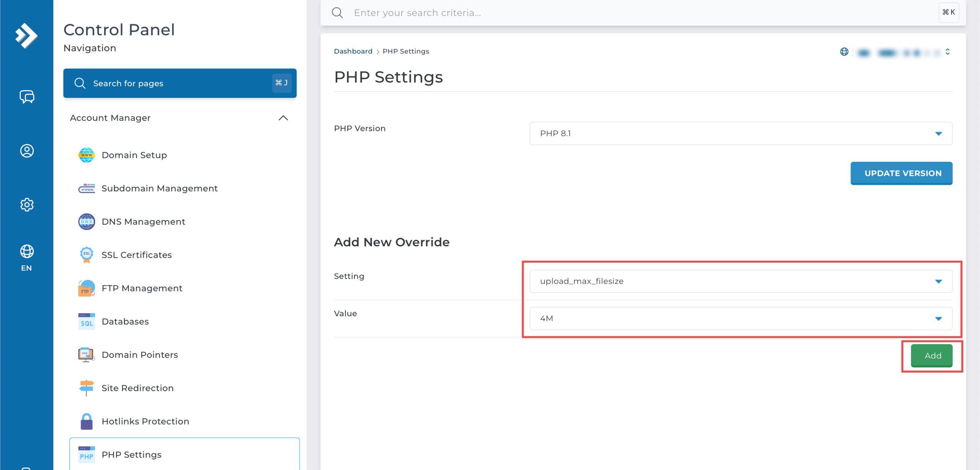980x470 pixels.
Task: Click the green Add button
Action: [931, 355]
